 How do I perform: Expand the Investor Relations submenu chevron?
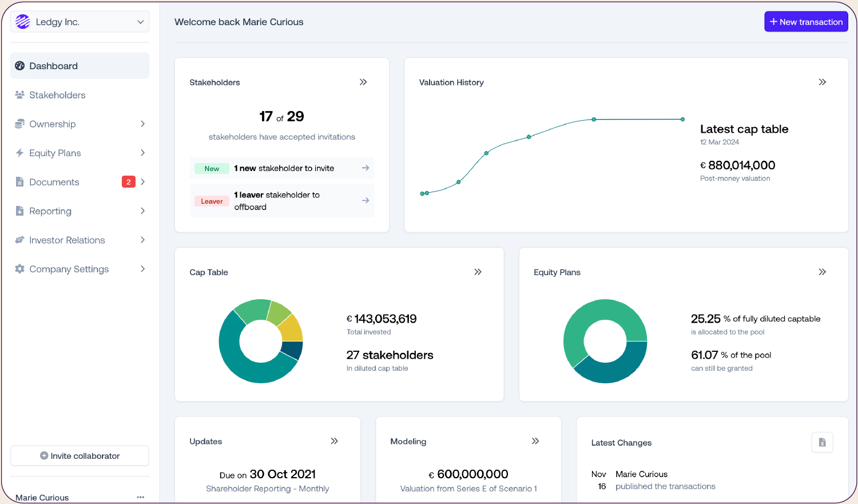coord(142,240)
